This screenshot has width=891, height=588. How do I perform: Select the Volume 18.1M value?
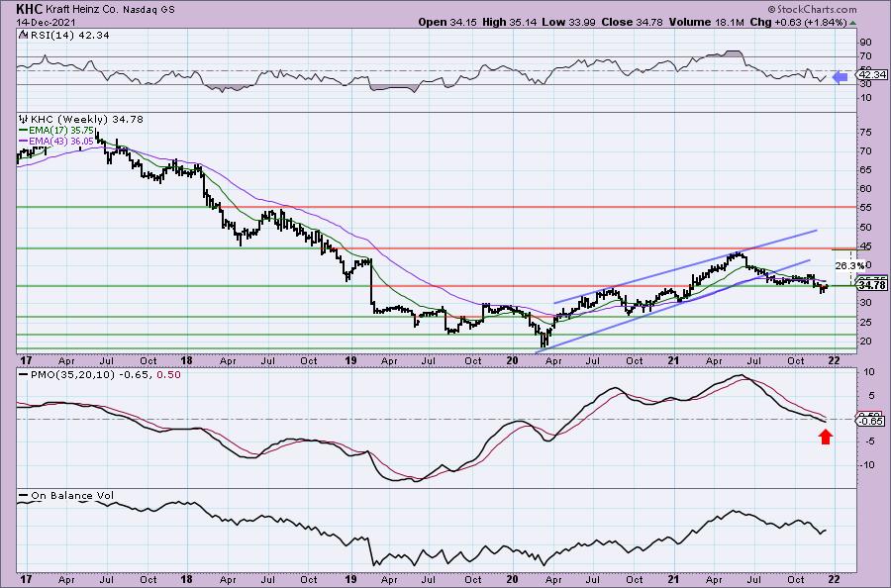(706, 22)
